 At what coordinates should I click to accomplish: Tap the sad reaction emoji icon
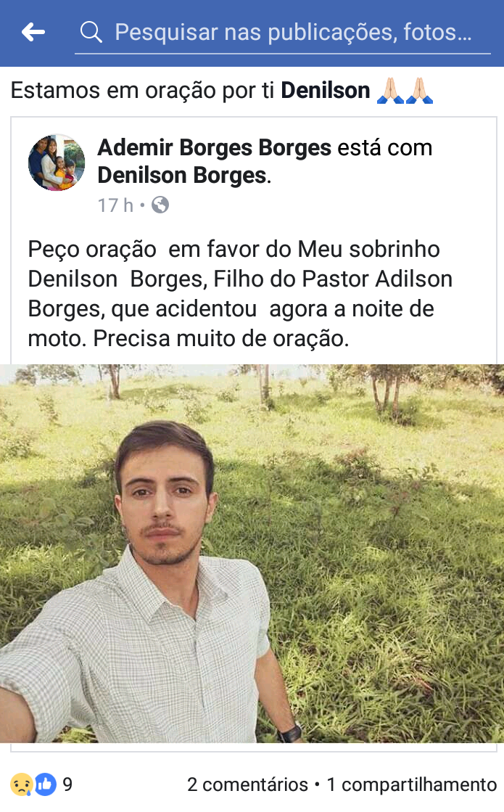pyautogui.click(x=21, y=784)
